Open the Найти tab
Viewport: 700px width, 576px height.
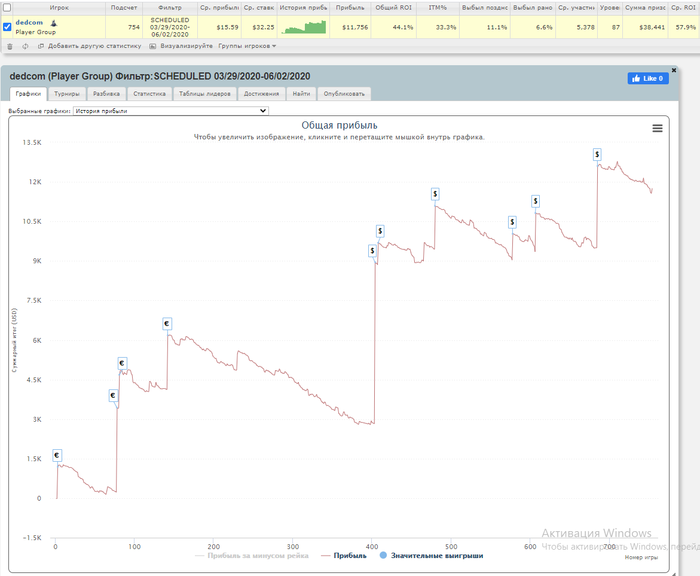tap(301, 94)
